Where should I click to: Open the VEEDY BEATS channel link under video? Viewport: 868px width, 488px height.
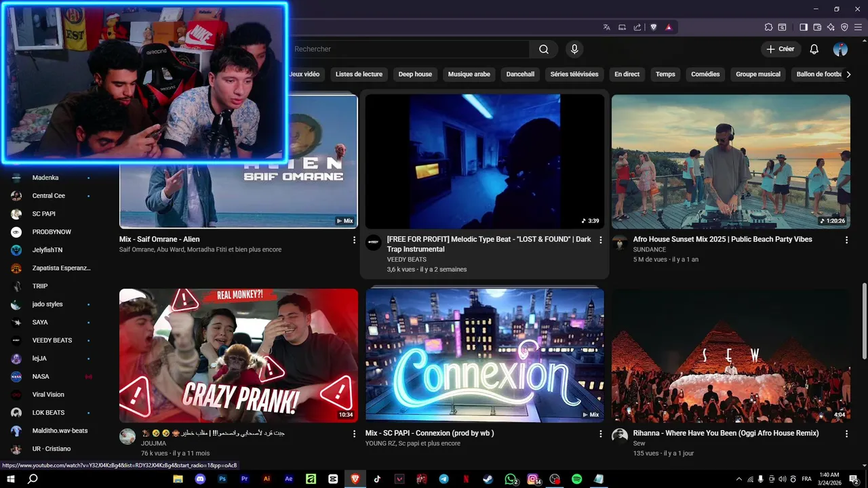(406, 260)
